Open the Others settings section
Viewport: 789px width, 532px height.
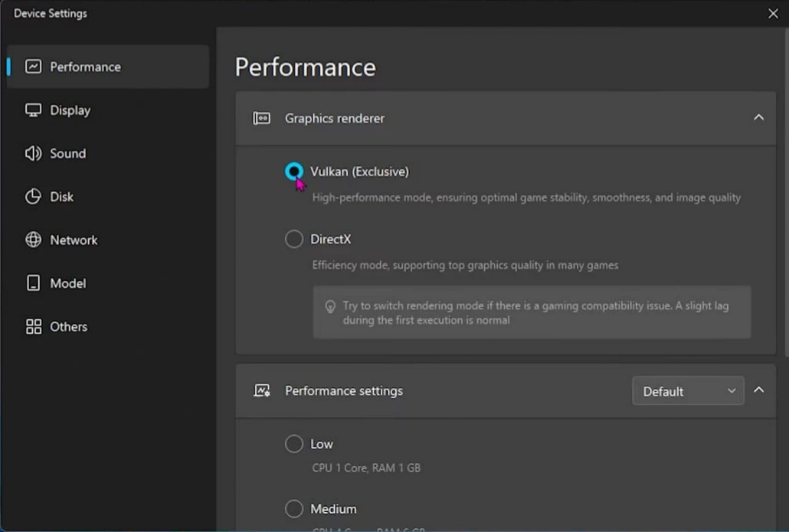tap(67, 326)
